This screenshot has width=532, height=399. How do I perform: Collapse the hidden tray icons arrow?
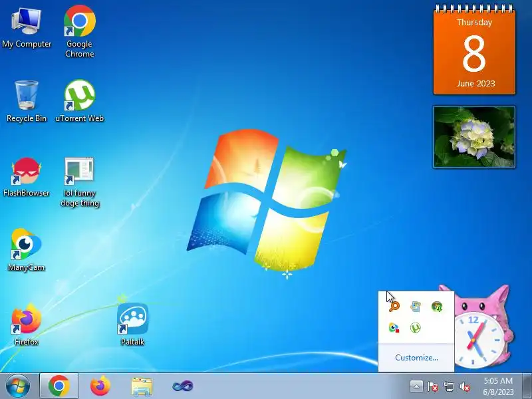click(x=416, y=386)
